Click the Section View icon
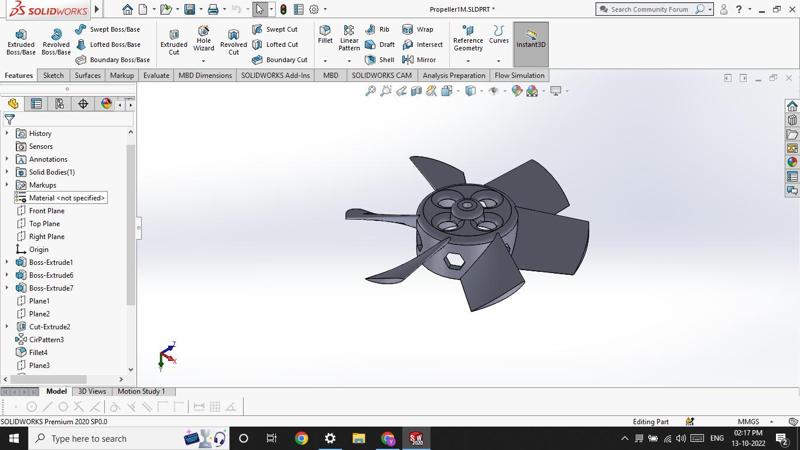Screen dimensions: 800x450 click(416, 91)
